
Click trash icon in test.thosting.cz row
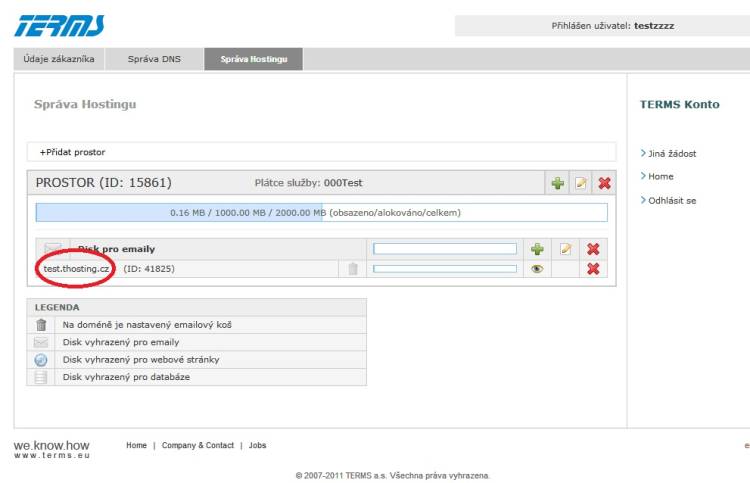[x=352, y=269]
